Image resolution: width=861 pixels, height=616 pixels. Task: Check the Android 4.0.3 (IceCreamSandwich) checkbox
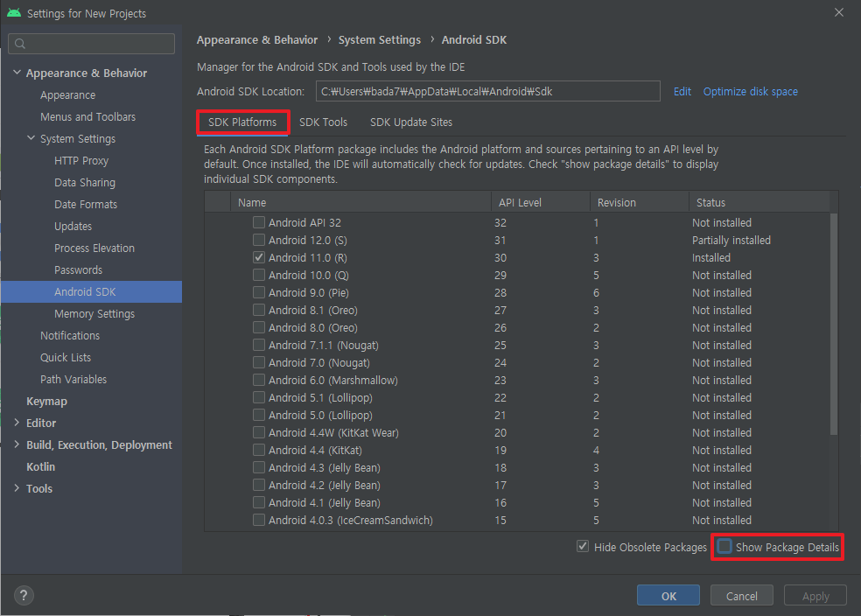point(259,520)
